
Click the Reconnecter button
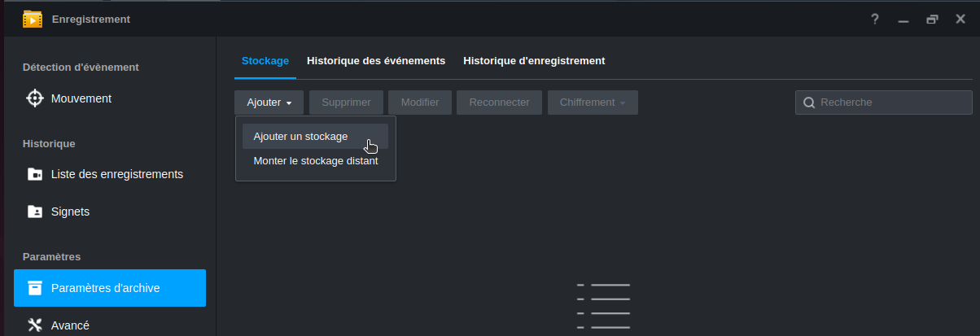[500, 103]
